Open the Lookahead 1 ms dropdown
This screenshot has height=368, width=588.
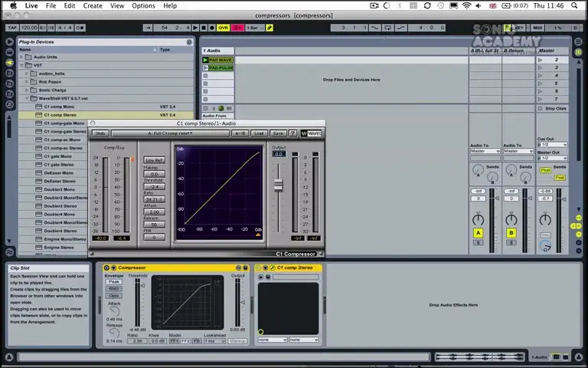pyautogui.click(x=215, y=341)
